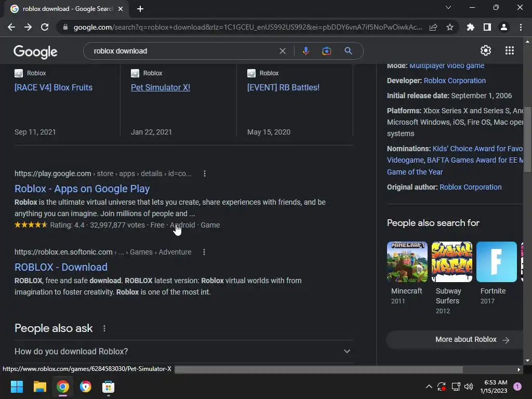
Task: Open [EVENT] RB Battles! link
Action: [x=283, y=87]
